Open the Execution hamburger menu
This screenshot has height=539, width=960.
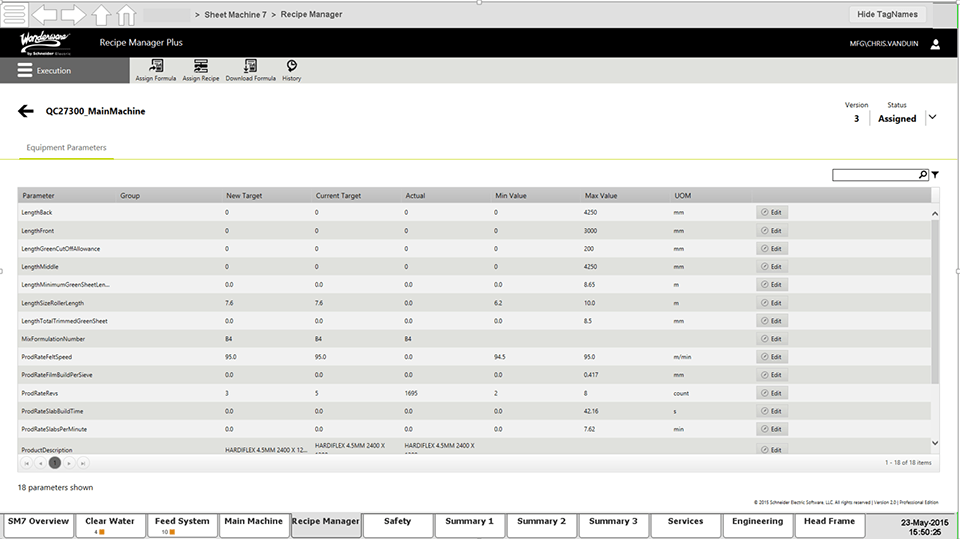25,71
